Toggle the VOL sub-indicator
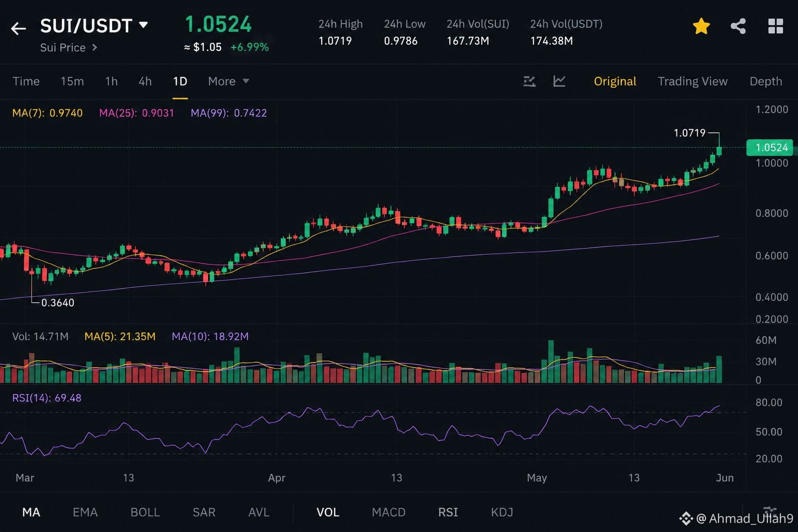This screenshot has height=532, width=798. (328, 512)
